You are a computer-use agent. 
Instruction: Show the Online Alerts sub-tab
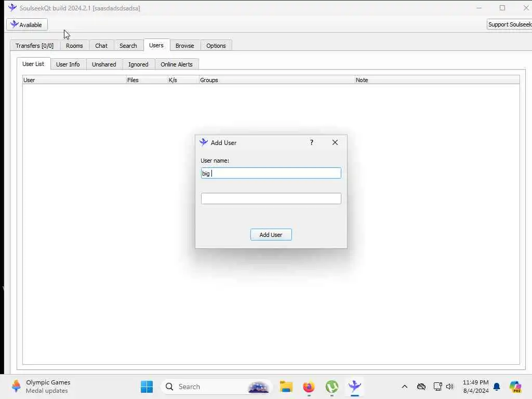[177, 64]
